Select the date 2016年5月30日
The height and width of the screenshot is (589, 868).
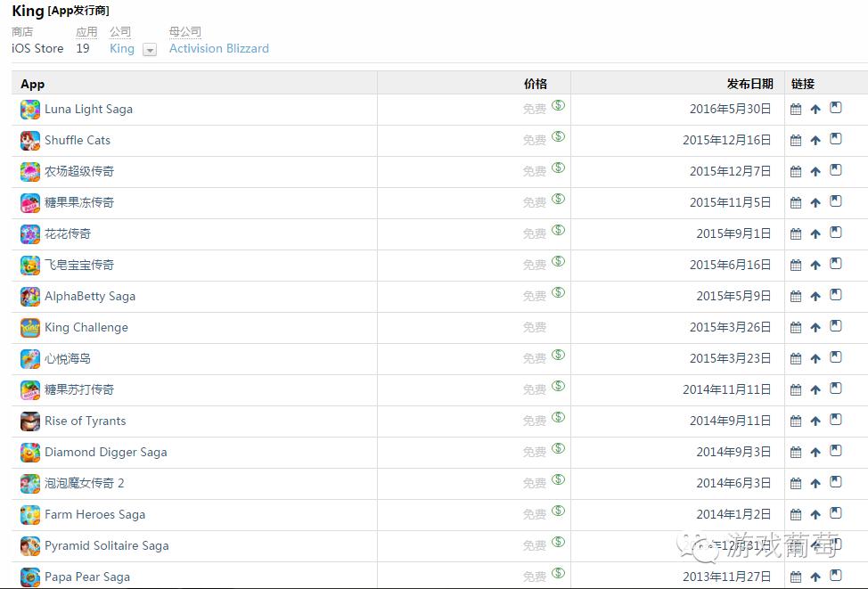pyautogui.click(x=730, y=109)
